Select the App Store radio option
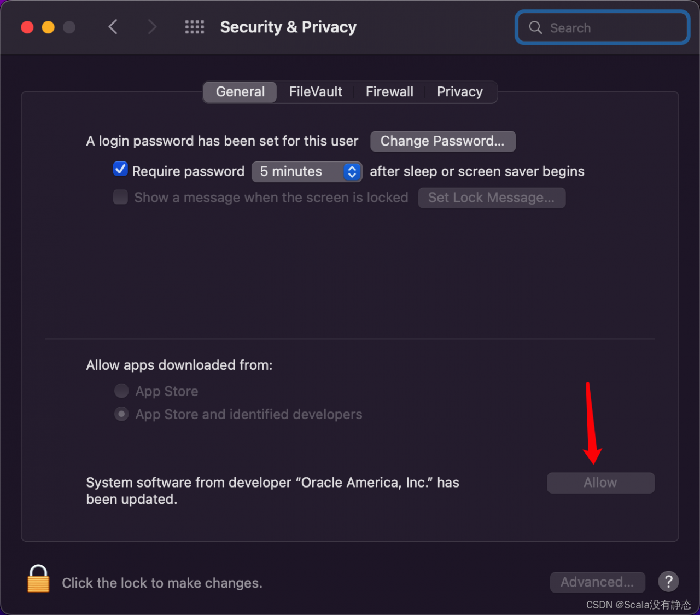The height and width of the screenshot is (615, 700). (x=121, y=391)
